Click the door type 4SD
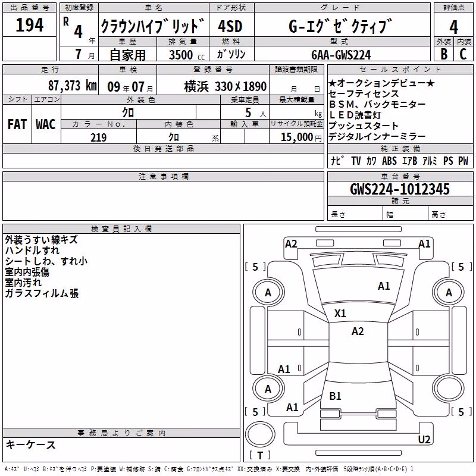 pos(230,26)
